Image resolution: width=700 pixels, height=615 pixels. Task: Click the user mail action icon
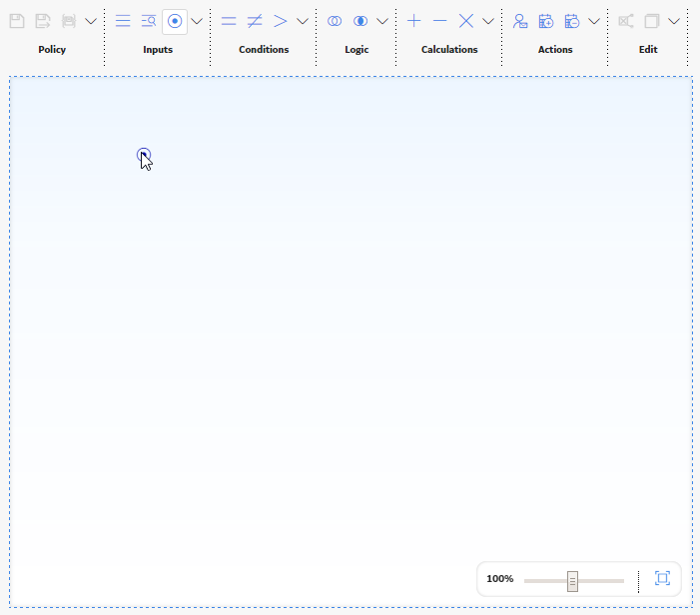pyautogui.click(x=520, y=21)
